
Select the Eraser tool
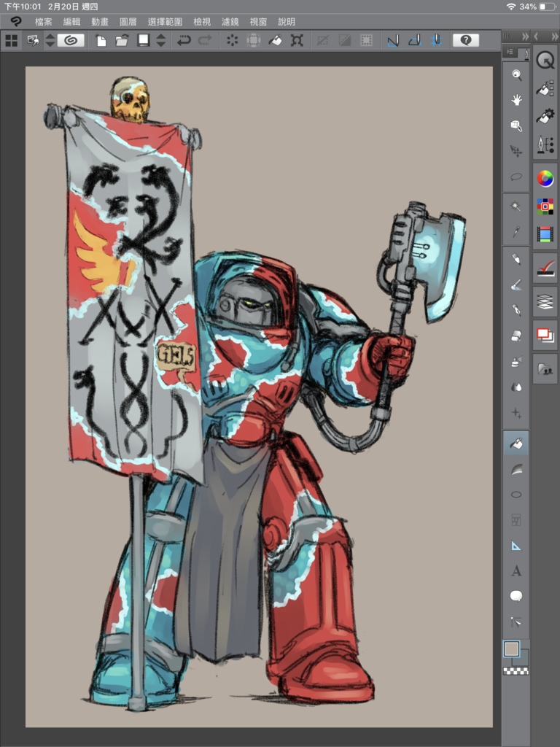(516, 336)
